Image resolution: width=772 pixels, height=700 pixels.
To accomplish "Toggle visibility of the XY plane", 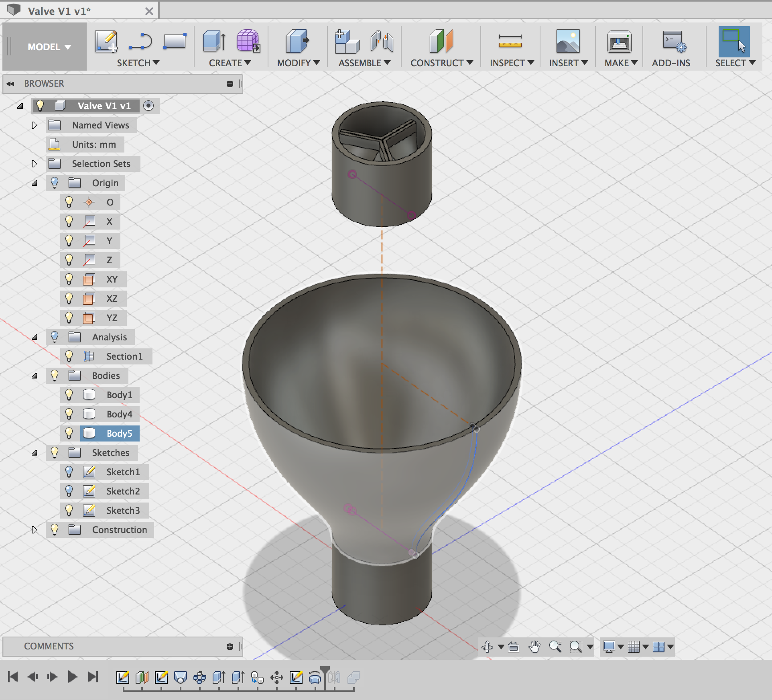I will tap(69, 279).
